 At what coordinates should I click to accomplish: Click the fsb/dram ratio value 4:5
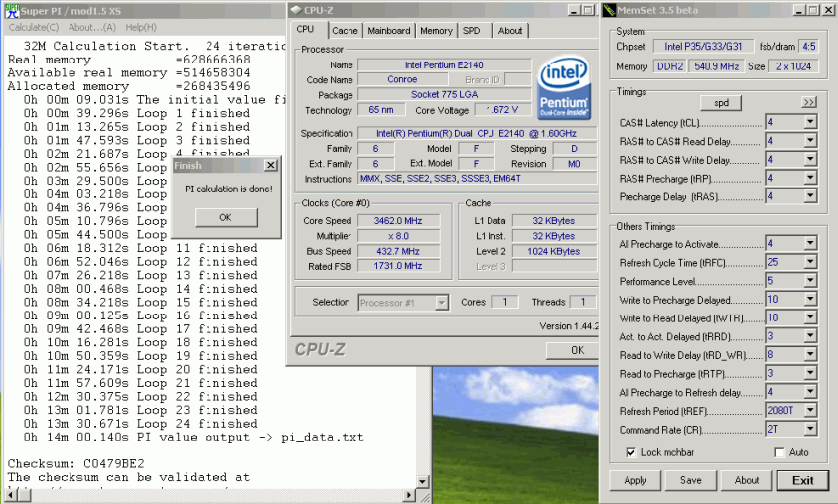click(x=809, y=47)
